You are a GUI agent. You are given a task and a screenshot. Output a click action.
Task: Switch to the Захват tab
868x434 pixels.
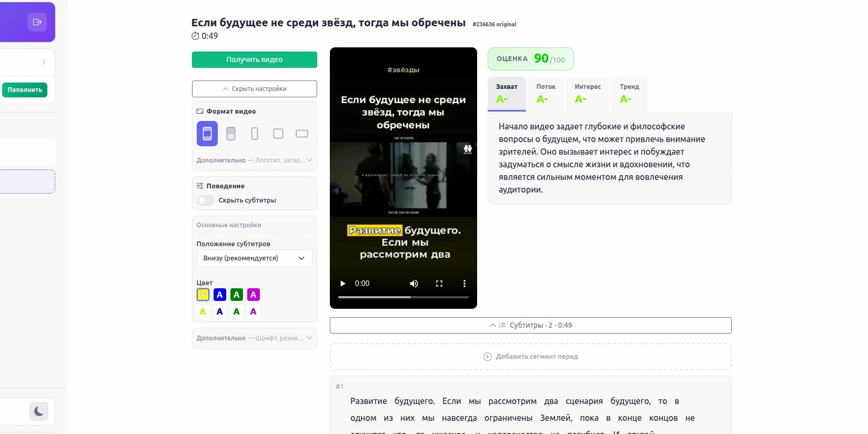point(507,94)
